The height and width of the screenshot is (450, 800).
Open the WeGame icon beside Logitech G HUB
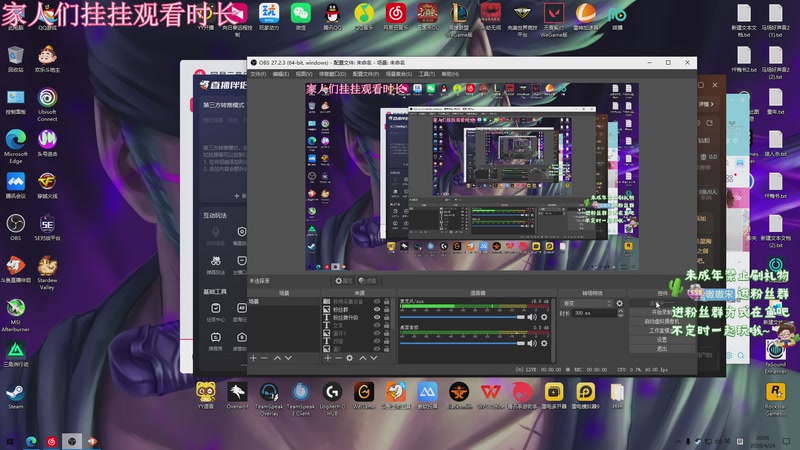pos(364,396)
